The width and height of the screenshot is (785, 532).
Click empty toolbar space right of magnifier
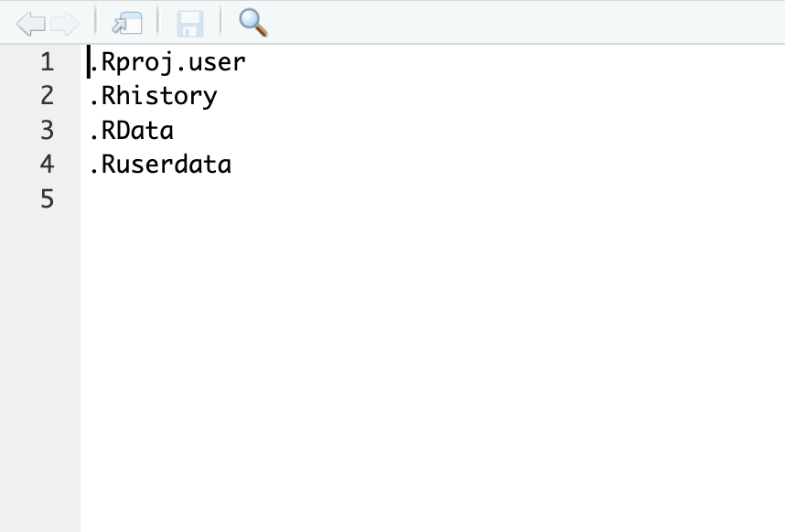(526, 23)
